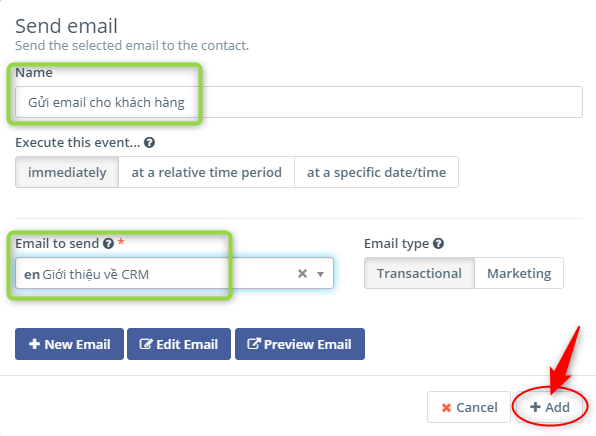The width and height of the screenshot is (596, 436).
Task: Click help icon beside Email type
Action: pyautogui.click(x=438, y=243)
